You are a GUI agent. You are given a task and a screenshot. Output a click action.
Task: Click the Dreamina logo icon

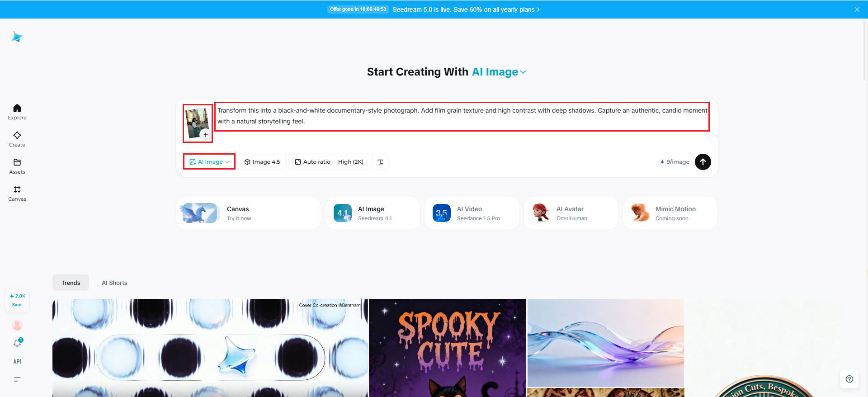click(17, 37)
